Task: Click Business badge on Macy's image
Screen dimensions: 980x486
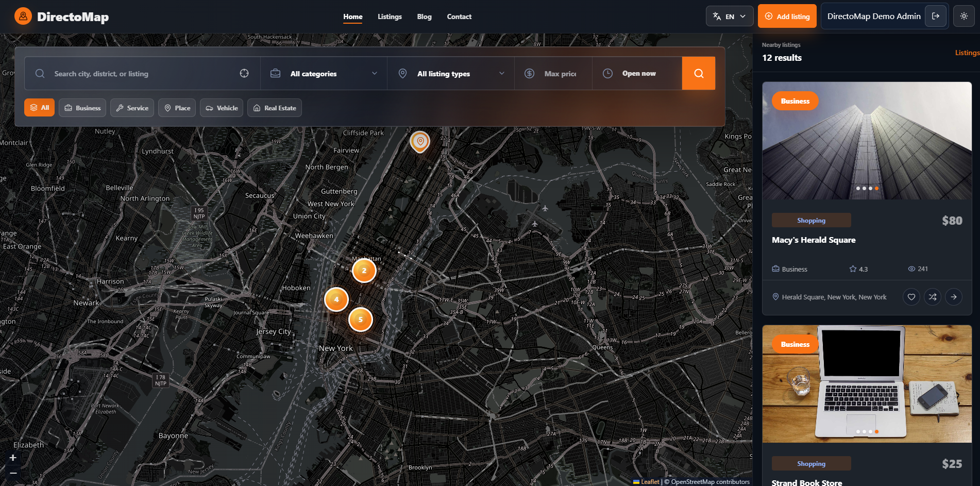Action: 795,101
